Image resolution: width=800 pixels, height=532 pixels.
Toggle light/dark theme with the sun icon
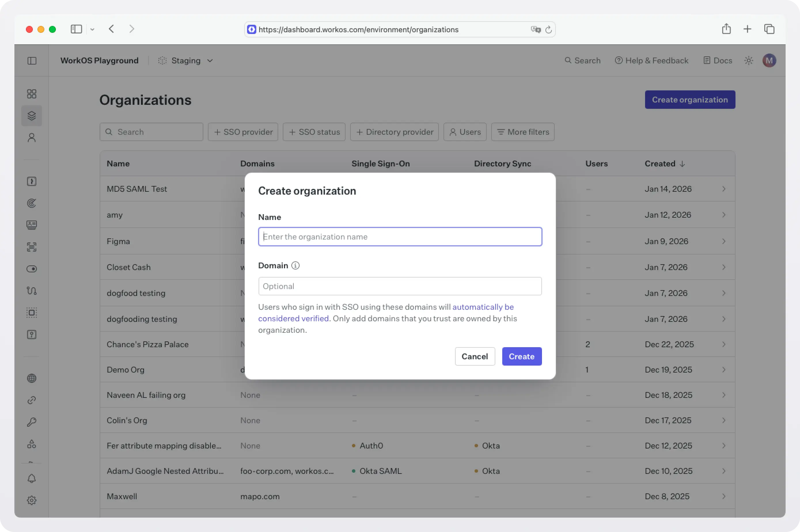tap(748, 60)
